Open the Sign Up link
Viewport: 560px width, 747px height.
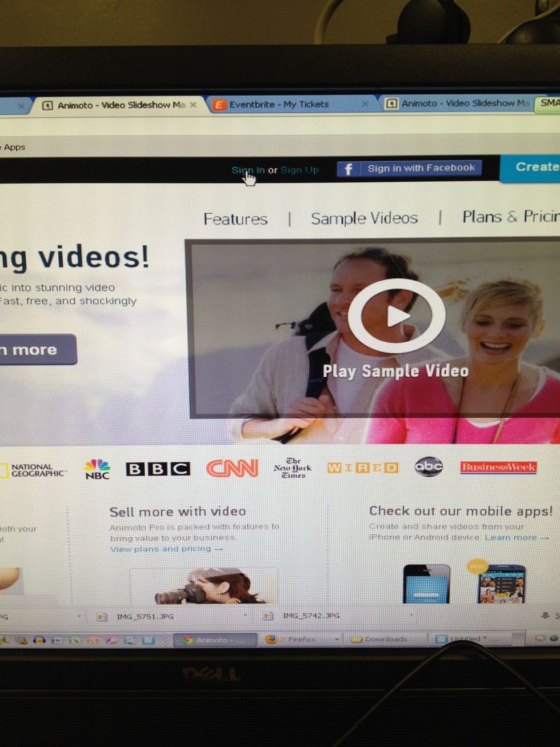click(x=299, y=170)
